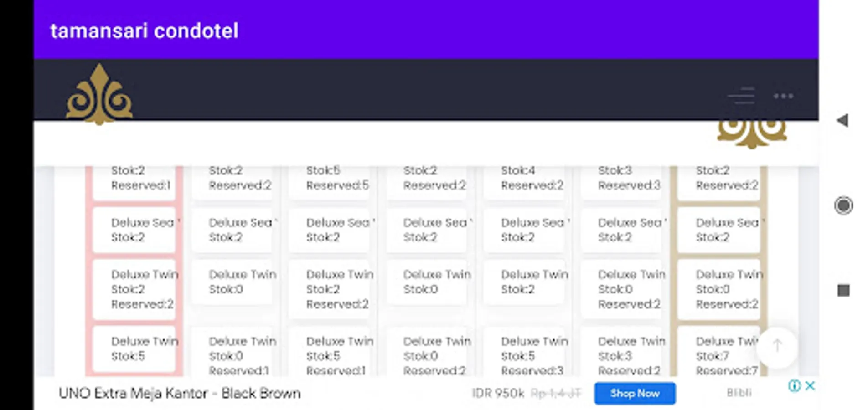Select the cell with Stok:5 Reserved:5

(337, 179)
